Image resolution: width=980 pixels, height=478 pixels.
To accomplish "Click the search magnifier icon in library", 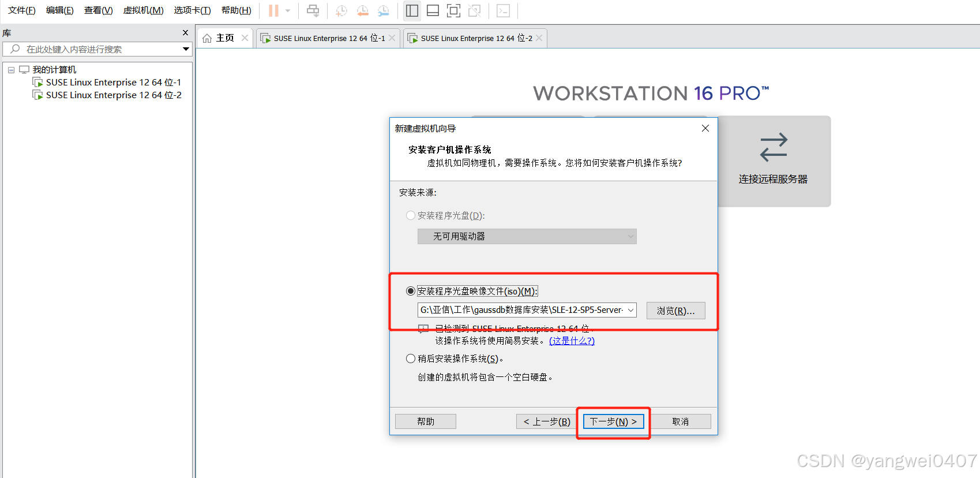I will pos(16,49).
